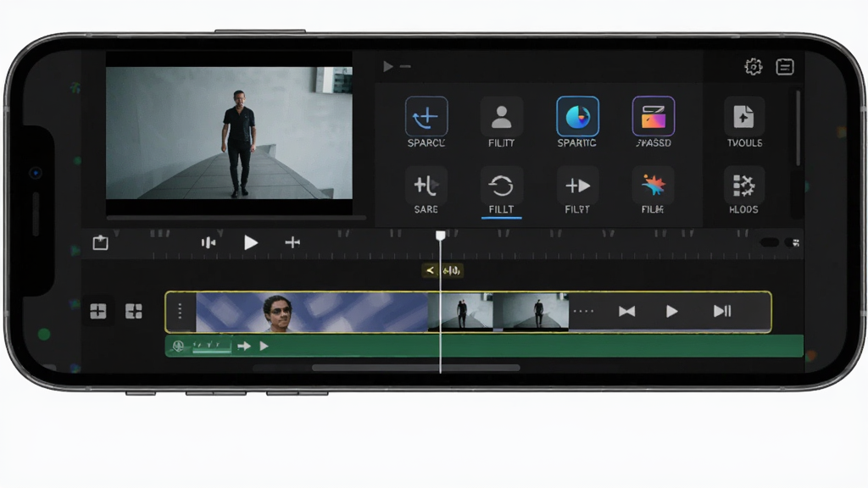
Task: Open the colorful starburst FILM effect
Action: (654, 186)
